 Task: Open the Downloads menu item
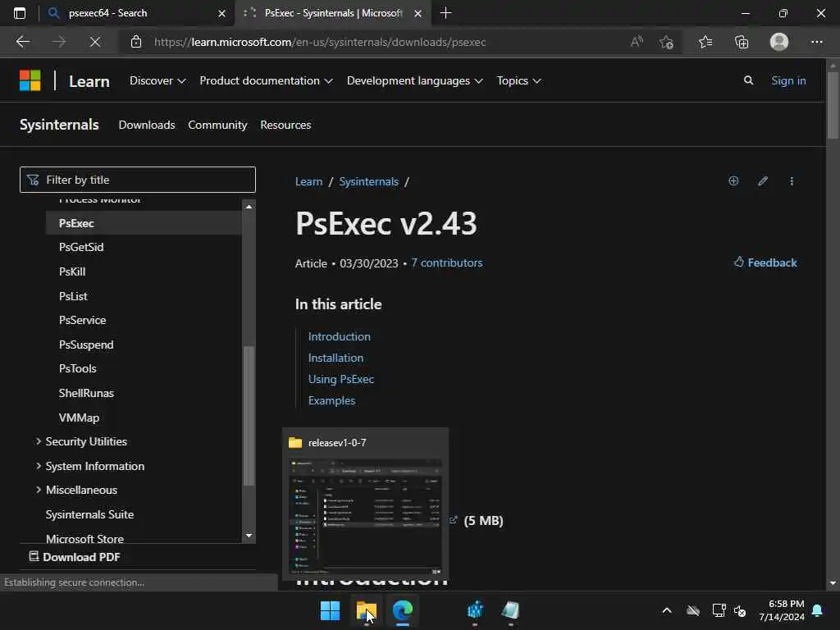(147, 125)
